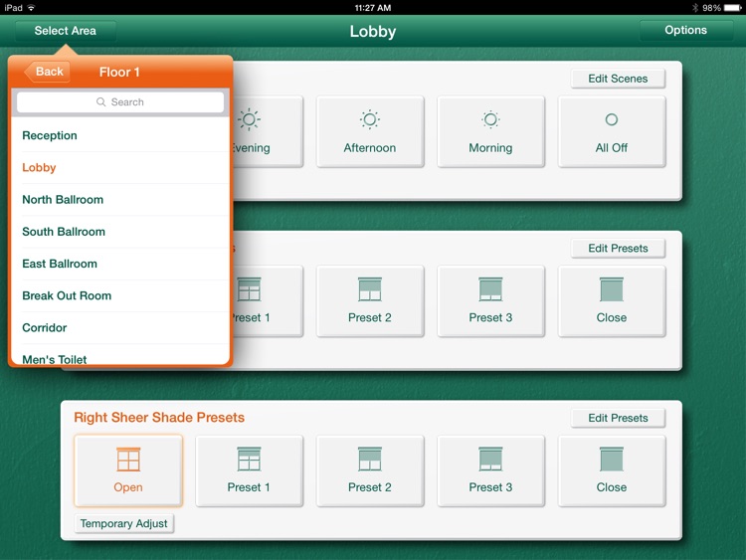This screenshot has height=560, width=746.
Task: Apply Preset 3 in the middle shade panel
Action: (x=490, y=301)
